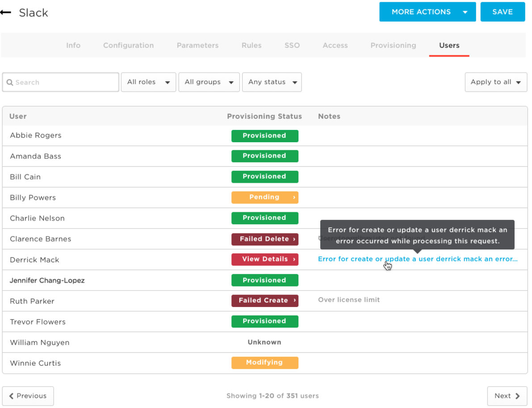The height and width of the screenshot is (408, 532).
Task: Open Winnie Curtis user row
Action: click(264, 363)
